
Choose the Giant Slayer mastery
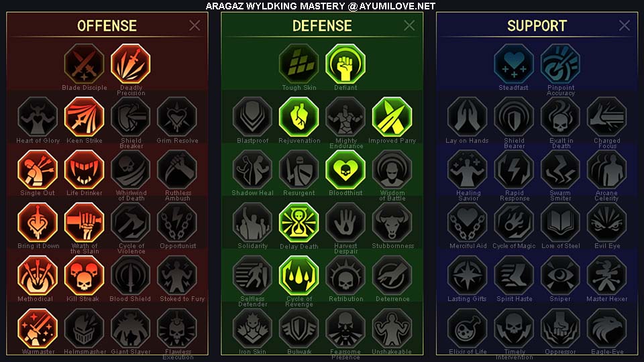131,328
